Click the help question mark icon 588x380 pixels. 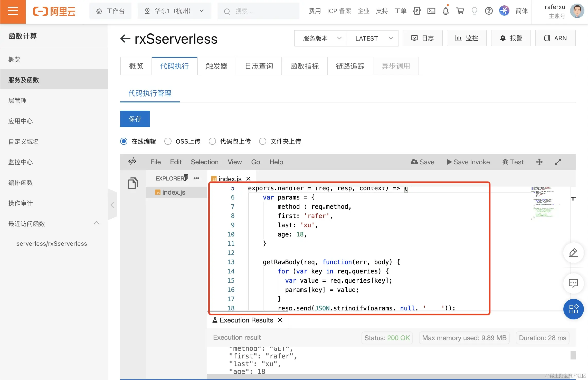[x=489, y=11]
